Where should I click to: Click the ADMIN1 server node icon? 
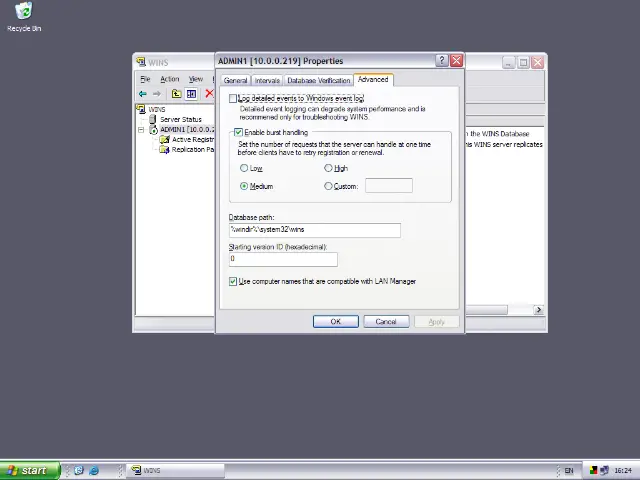[153, 130]
